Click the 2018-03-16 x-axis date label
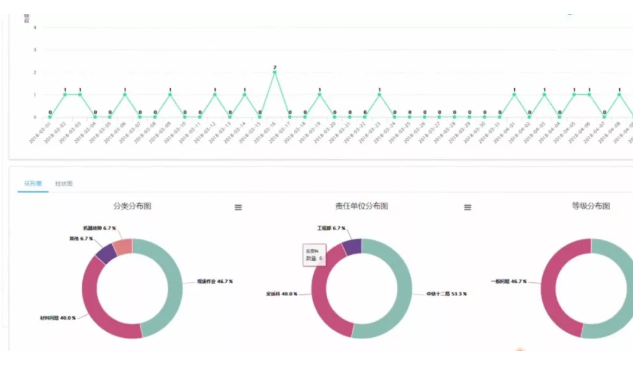 265,133
